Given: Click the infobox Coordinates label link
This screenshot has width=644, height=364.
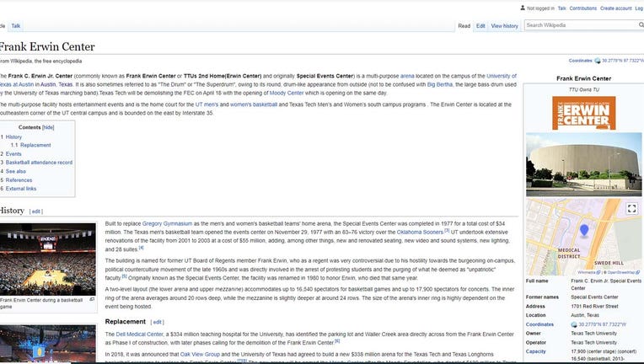Looking at the screenshot, I should (539, 324).
